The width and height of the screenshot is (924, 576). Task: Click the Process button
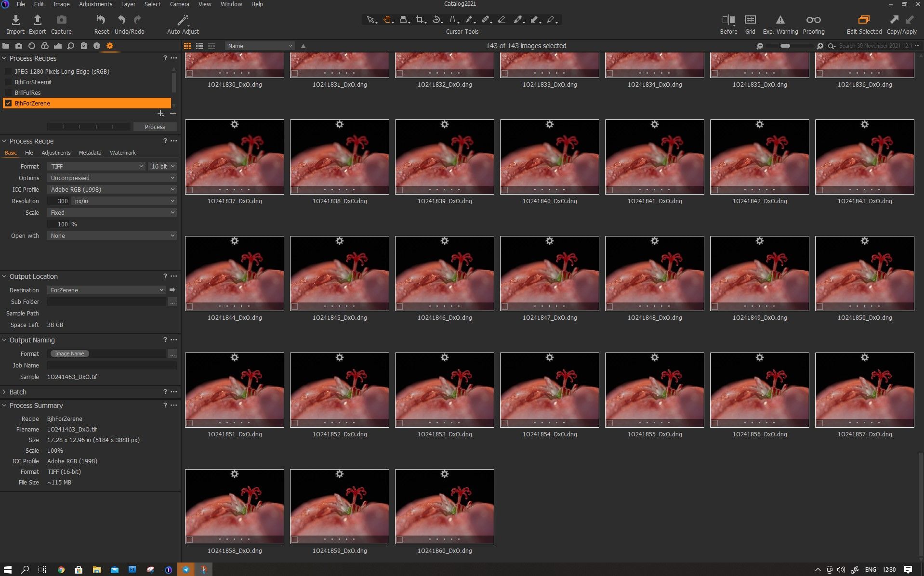coord(155,127)
